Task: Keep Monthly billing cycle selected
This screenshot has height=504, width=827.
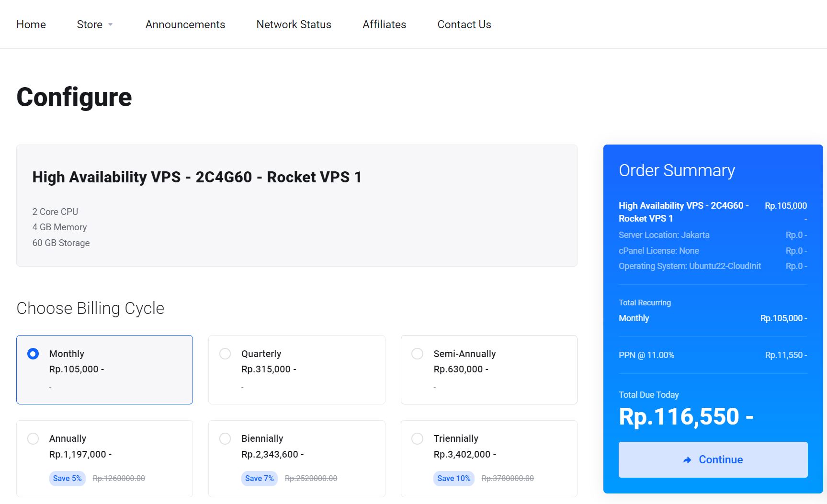Action: click(33, 354)
